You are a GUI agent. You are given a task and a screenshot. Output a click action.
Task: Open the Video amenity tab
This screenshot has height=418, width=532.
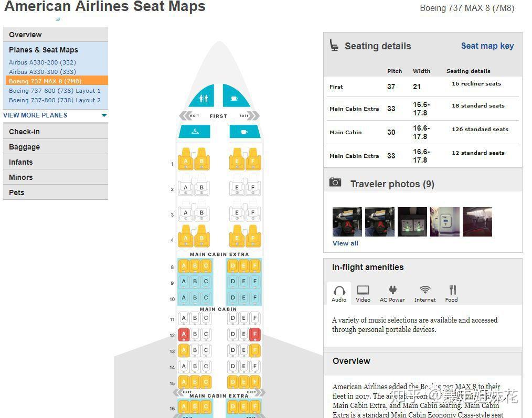tap(363, 294)
